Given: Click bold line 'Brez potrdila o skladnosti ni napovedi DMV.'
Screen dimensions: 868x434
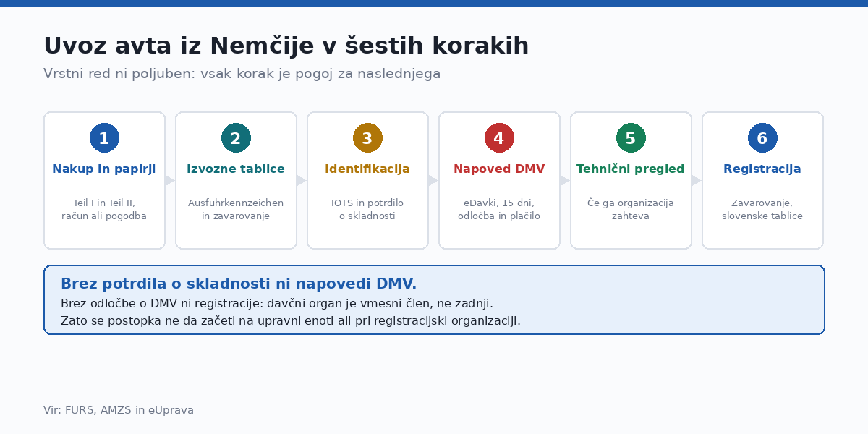Looking at the screenshot, I should (x=239, y=284).
